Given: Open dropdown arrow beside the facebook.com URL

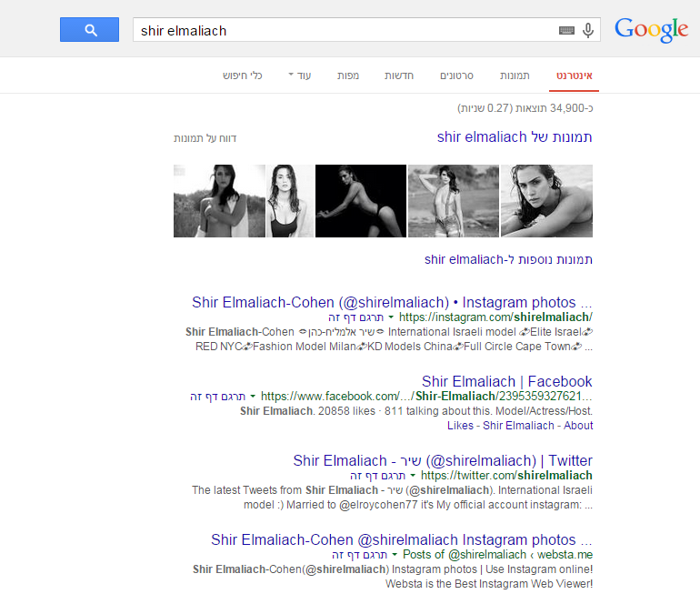Looking at the screenshot, I should [x=253, y=397].
